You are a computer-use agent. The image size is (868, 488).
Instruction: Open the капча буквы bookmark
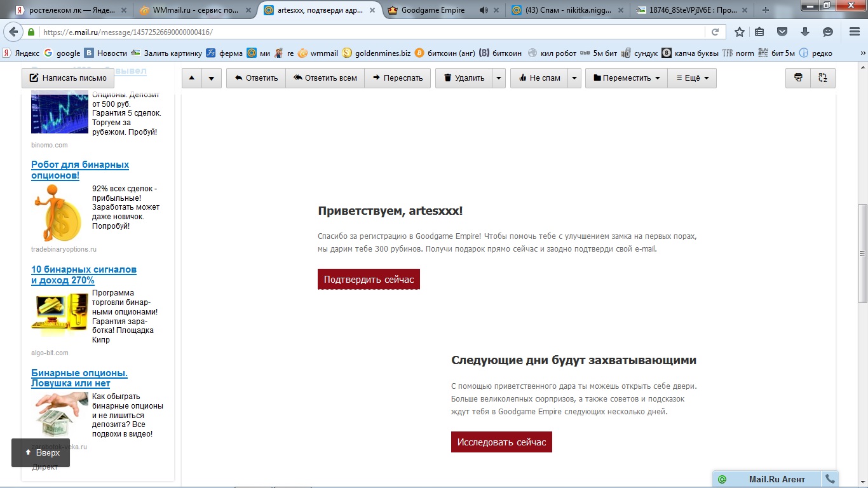(x=689, y=53)
